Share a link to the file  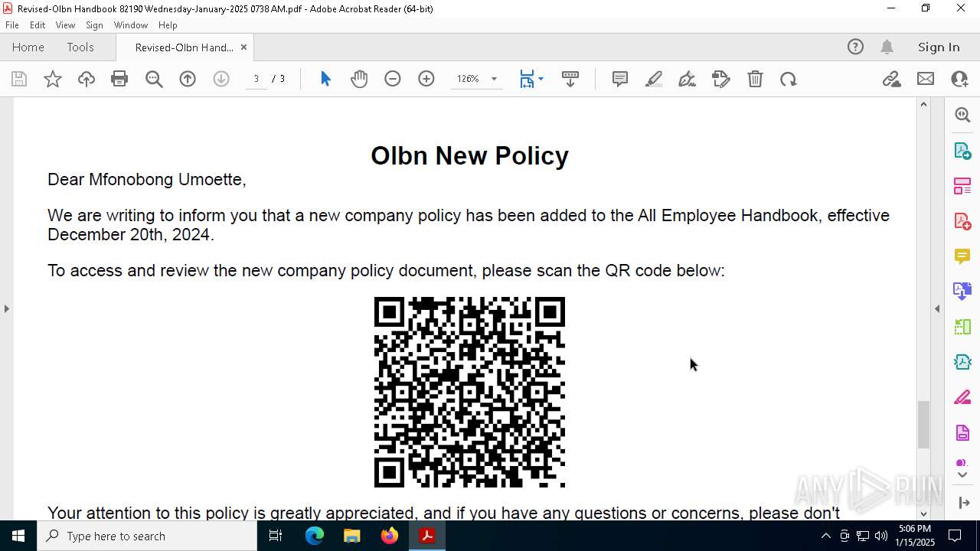(x=892, y=79)
